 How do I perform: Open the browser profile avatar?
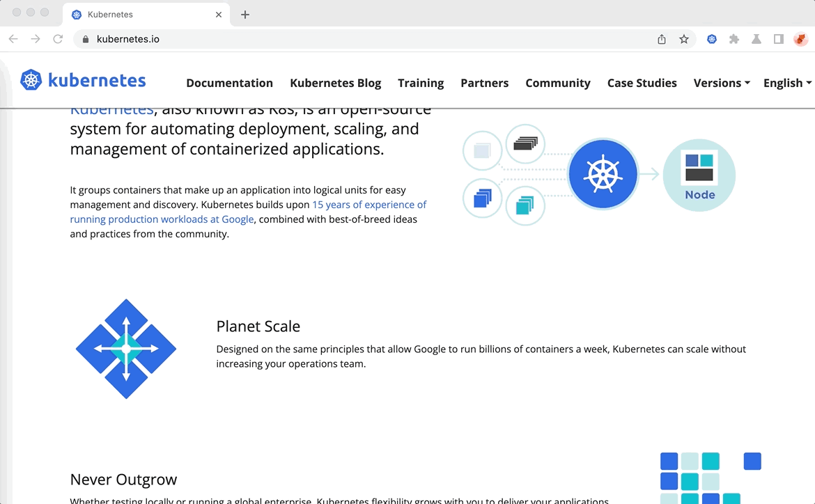coord(801,39)
